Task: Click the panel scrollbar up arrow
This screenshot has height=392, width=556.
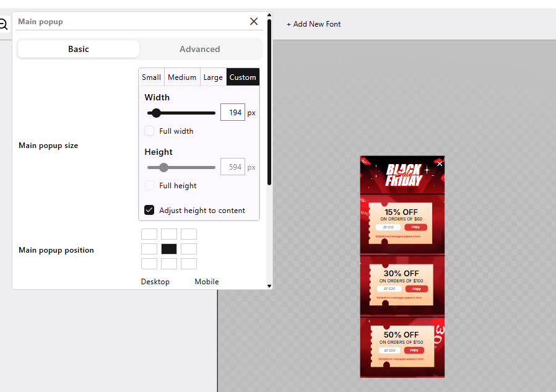Action: pos(269,15)
